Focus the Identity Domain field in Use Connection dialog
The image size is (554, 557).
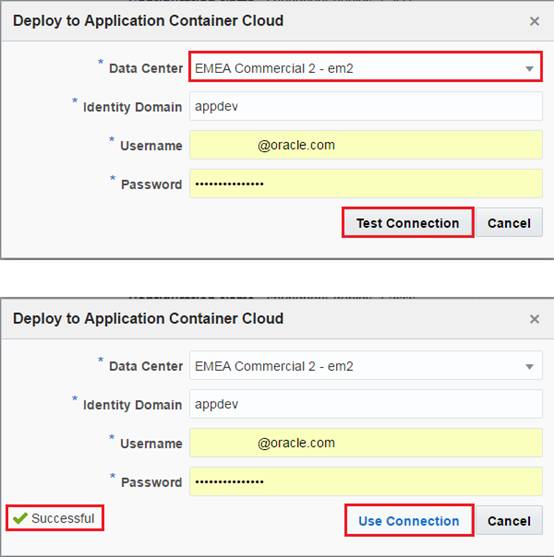click(366, 404)
